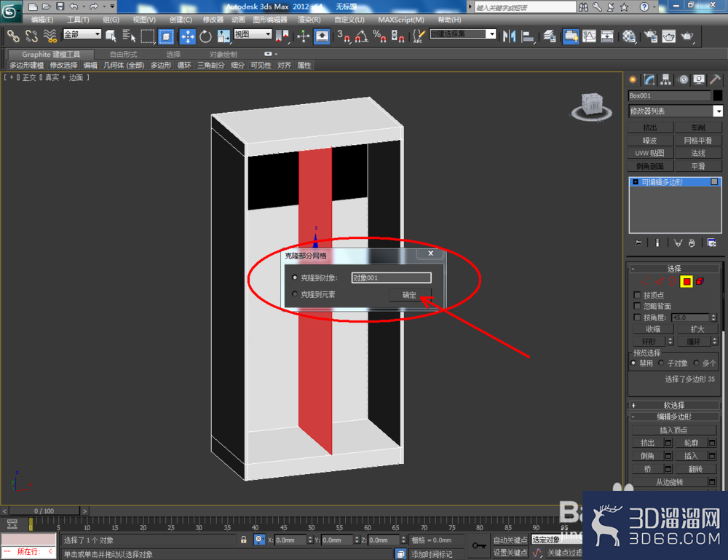Click the clone object name field 对象001
Screen dimensions: 728x560
click(x=391, y=277)
